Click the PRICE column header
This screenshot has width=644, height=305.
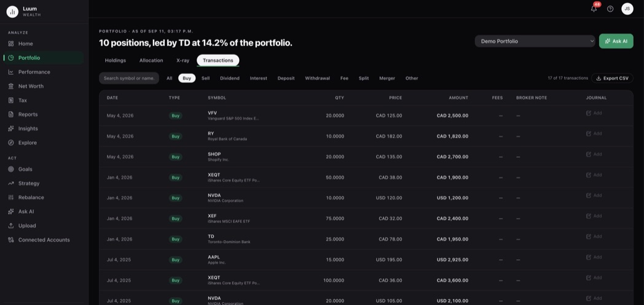[x=396, y=98]
